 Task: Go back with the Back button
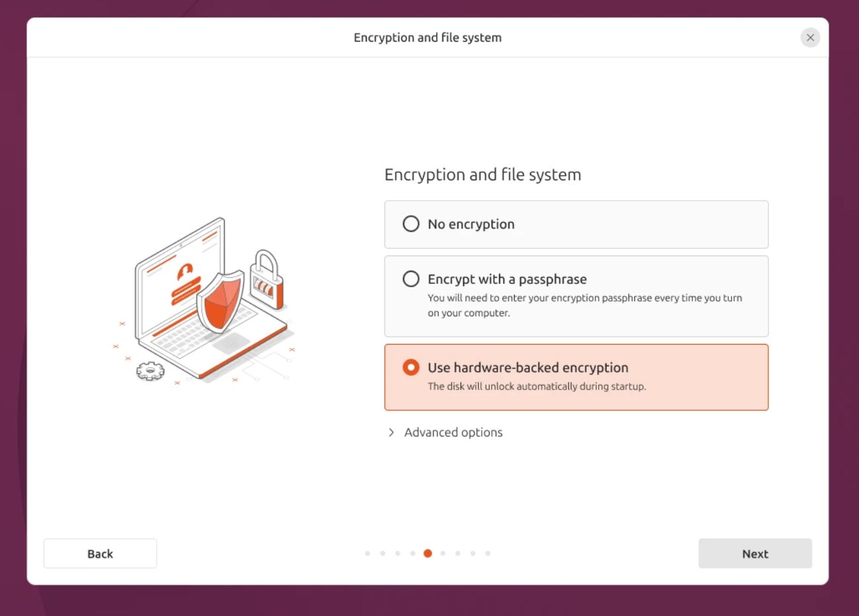tap(100, 553)
